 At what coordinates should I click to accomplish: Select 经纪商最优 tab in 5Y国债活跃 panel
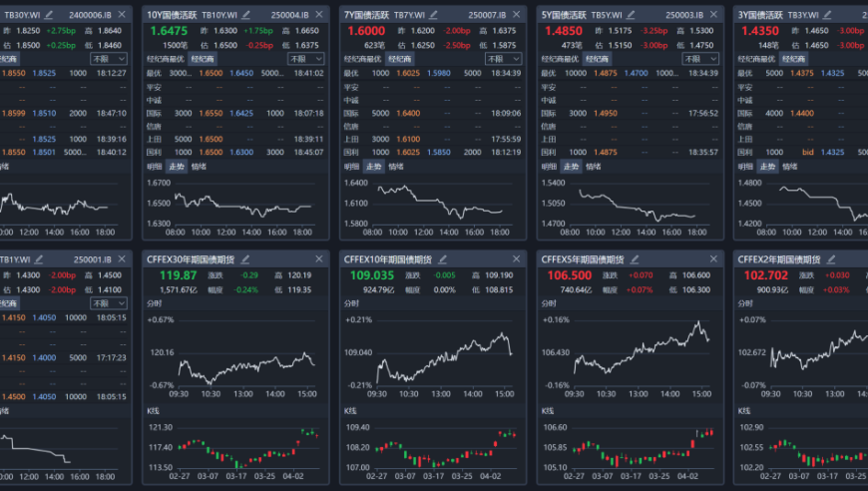560,59
